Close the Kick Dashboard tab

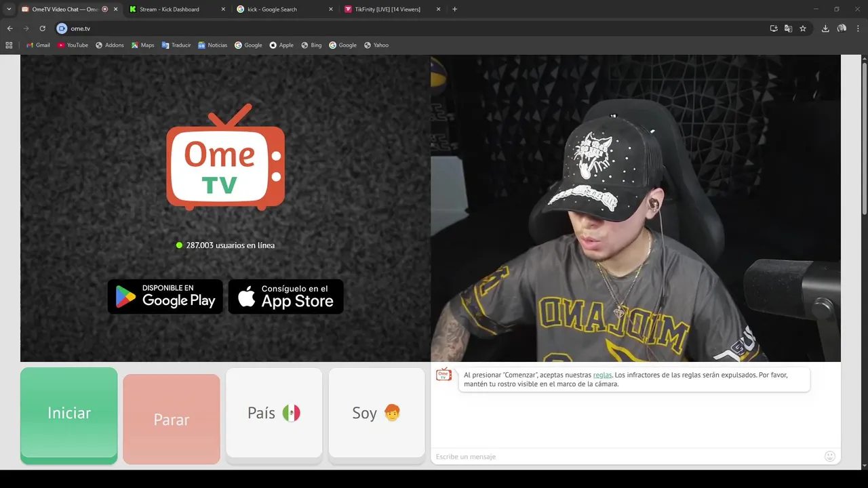pyautogui.click(x=223, y=9)
